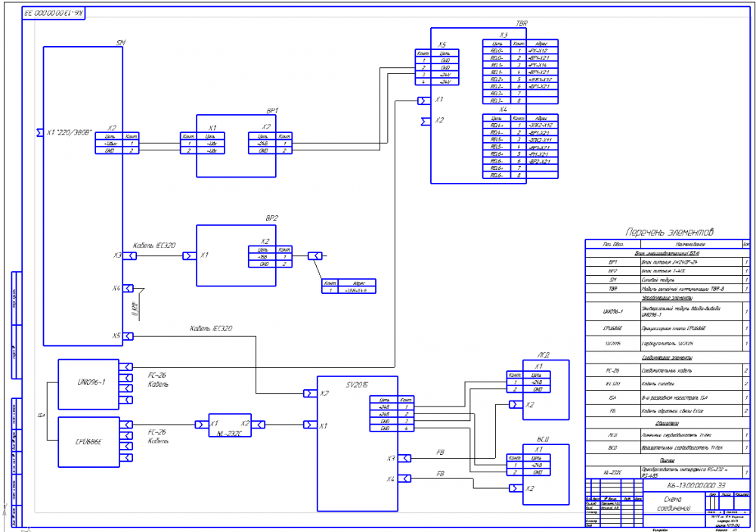Viewport: 756px width, 532px height.
Task: Select the Схема соединений title block cell
Action: pyautogui.click(x=674, y=503)
